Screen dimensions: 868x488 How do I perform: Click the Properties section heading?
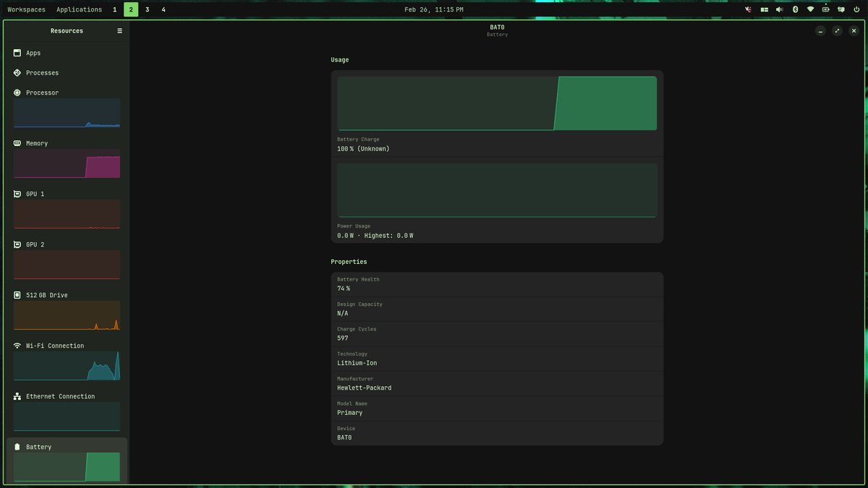point(349,262)
